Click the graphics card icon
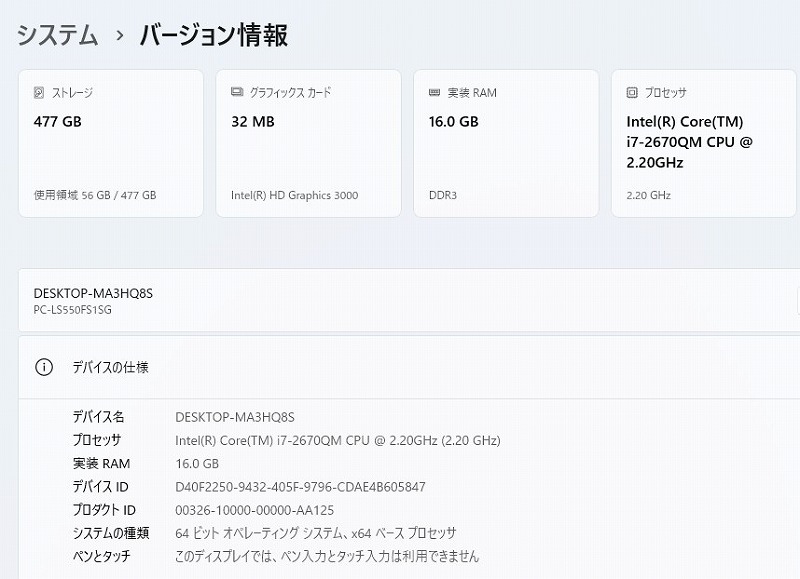Image resolution: width=800 pixels, height=579 pixels. pyautogui.click(x=237, y=92)
